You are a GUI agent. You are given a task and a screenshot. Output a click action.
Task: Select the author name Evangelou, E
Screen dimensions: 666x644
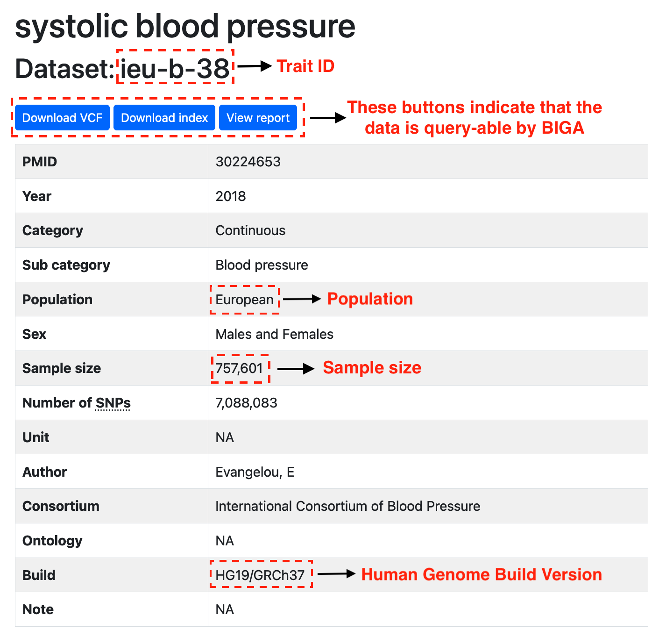(x=255, y=472)
